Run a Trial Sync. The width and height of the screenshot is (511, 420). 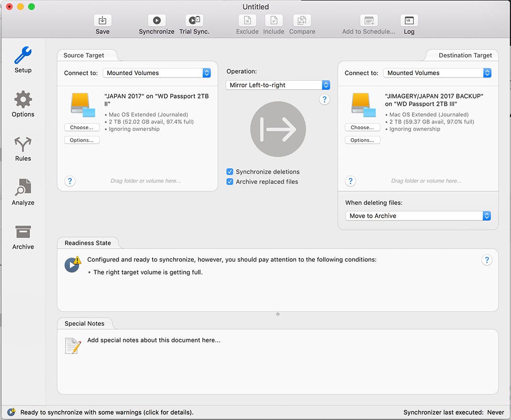194,21
